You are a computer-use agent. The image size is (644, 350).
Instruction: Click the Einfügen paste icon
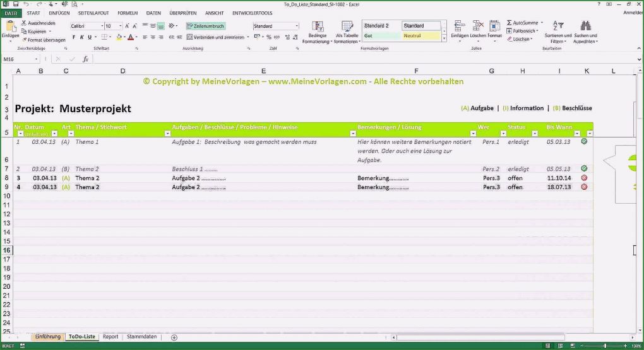10,26
